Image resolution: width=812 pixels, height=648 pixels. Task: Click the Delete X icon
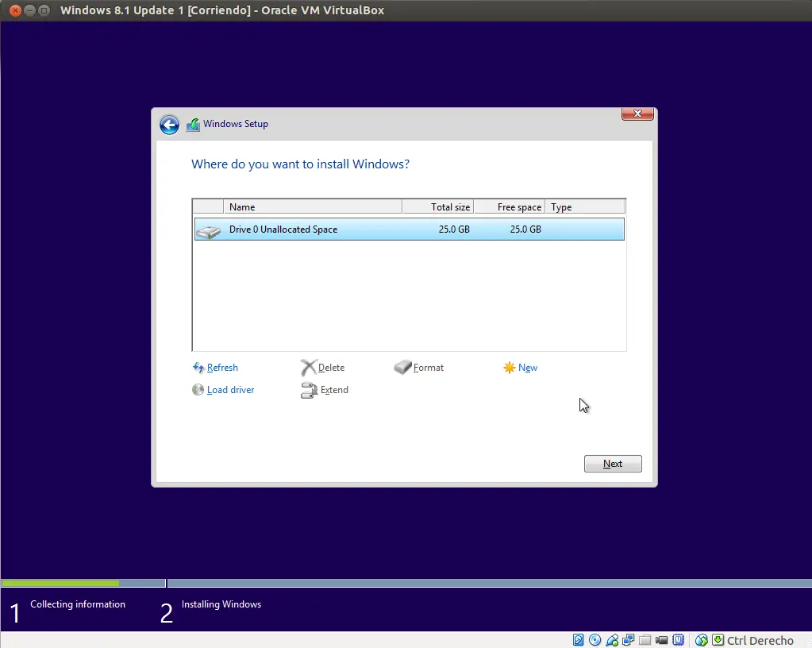coord(308,368)
